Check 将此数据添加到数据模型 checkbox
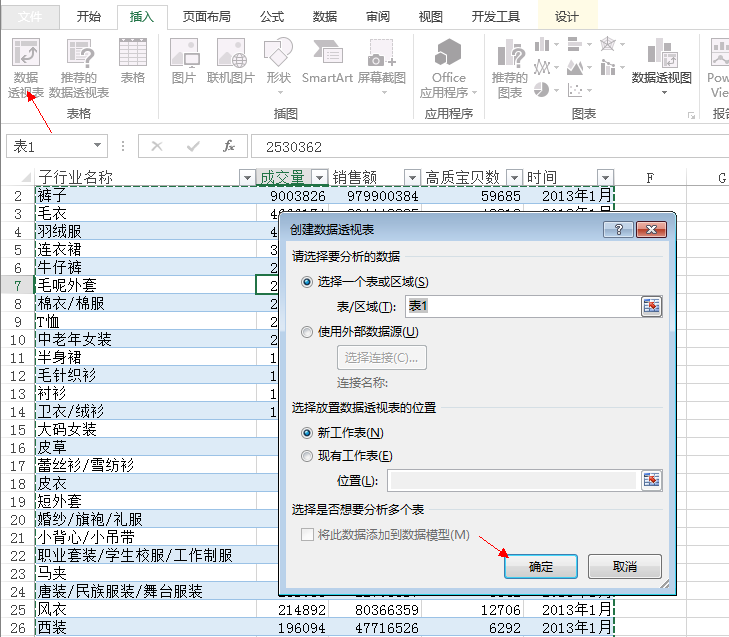729x637 pixels. click(x=307, y=535)
